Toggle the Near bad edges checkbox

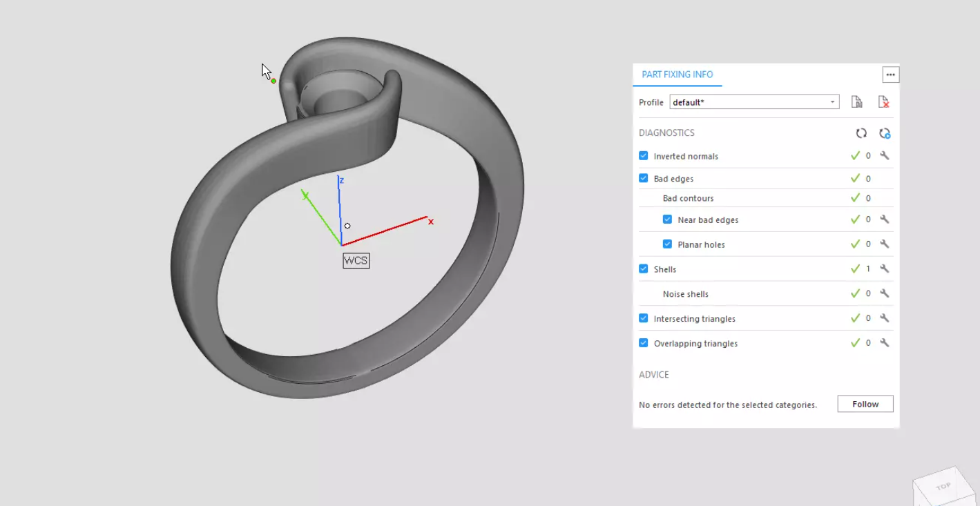click(667, 220)
